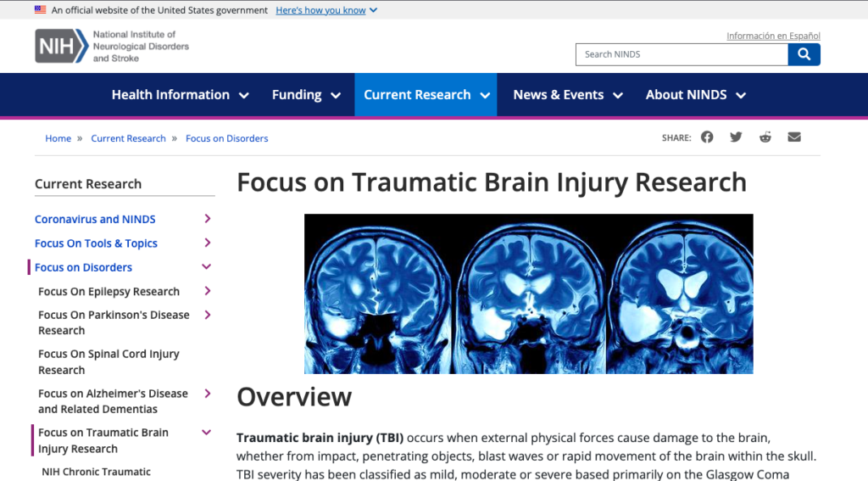
Task: Expand Focus On Epilepsy Research arrow
Action: click(x=208, y=291)
